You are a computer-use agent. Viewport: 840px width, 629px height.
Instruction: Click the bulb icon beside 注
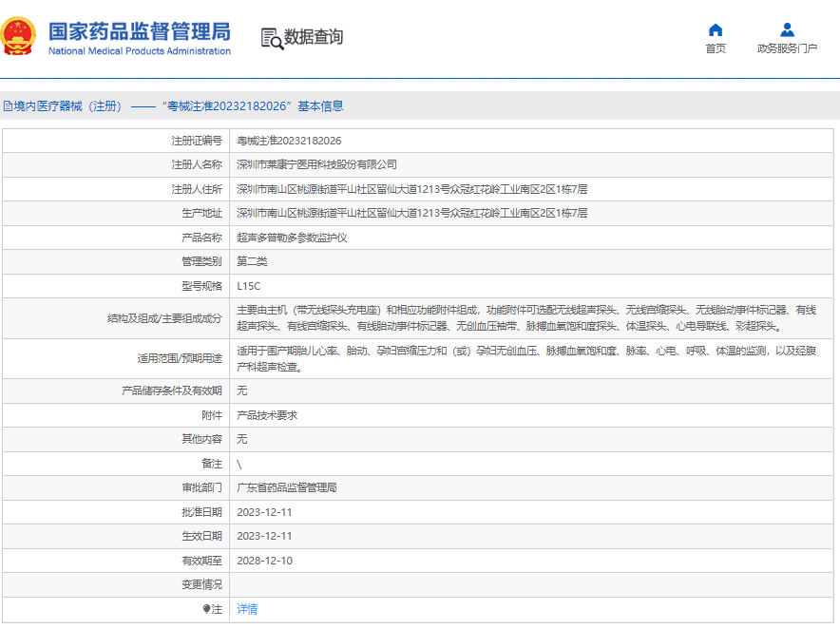(206, 609)
